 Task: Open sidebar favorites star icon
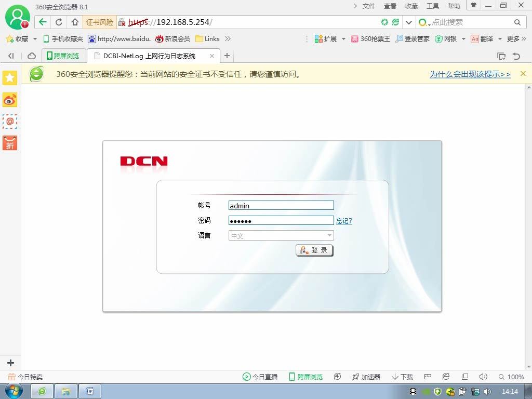tap(10, 78)
